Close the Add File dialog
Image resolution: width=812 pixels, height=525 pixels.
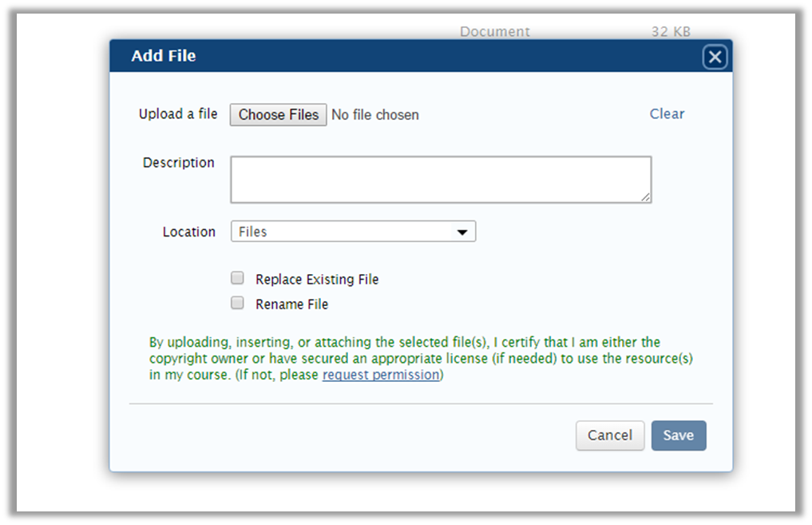715,57
